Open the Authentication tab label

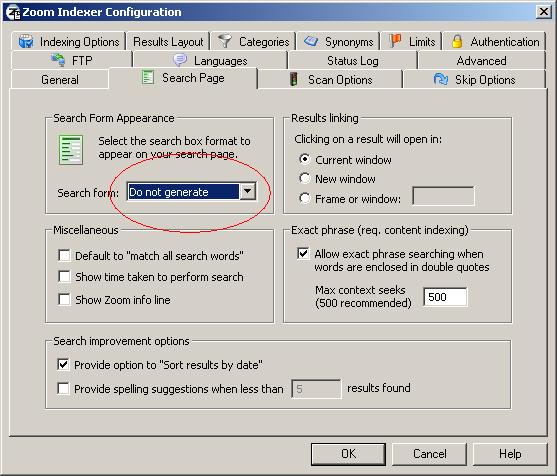point(505,42)
